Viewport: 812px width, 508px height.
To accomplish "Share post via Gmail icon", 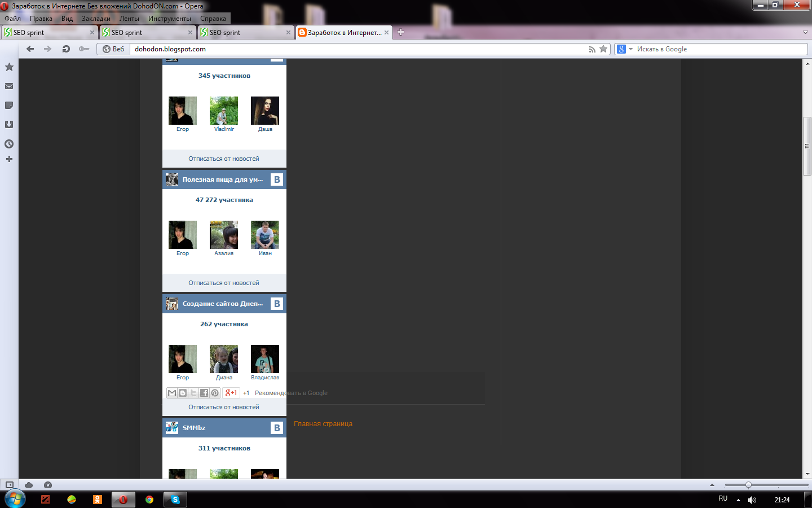I will [172, 393].
